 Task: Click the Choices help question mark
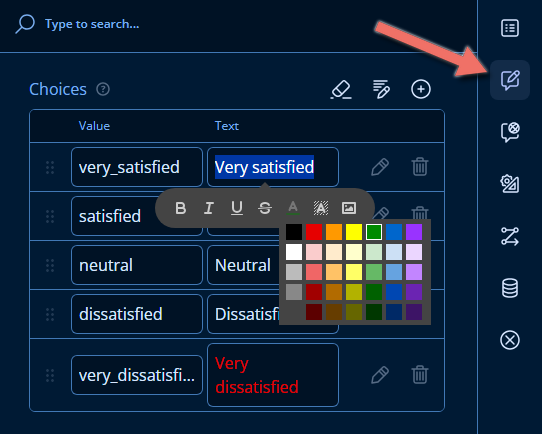click(103, 89)
